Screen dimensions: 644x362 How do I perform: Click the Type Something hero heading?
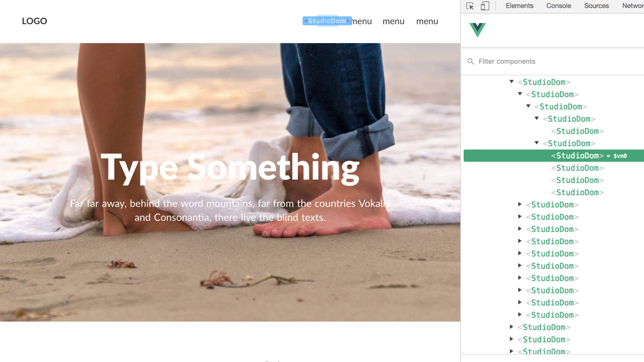(230, 168)
